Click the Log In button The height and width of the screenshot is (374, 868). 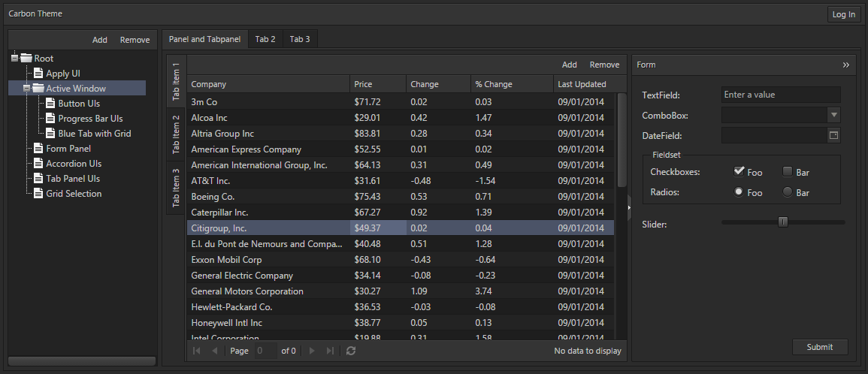pyautogui.click(x=844, y=14)
